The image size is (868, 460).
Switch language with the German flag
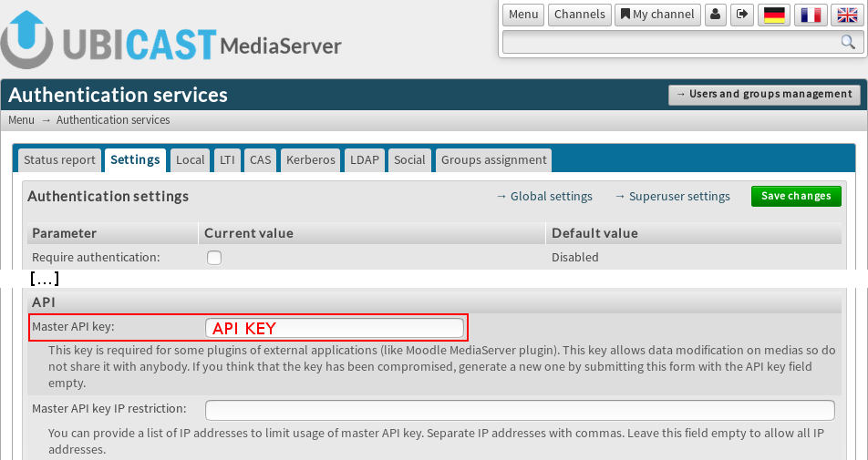click(x=774, y=15)
